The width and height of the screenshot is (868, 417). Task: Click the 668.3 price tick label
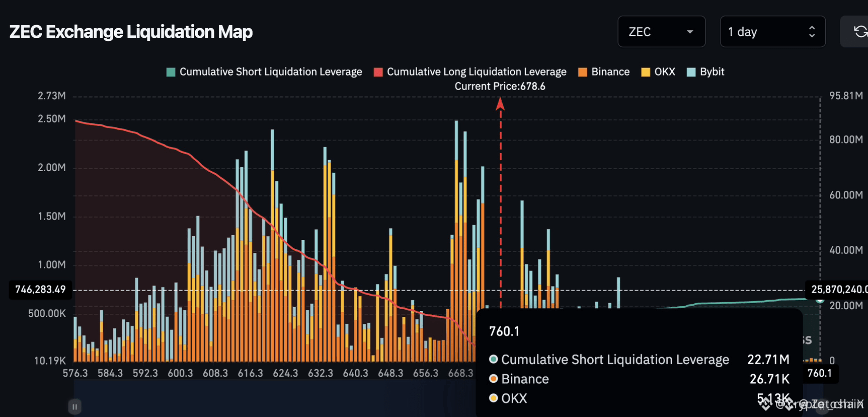461,373
